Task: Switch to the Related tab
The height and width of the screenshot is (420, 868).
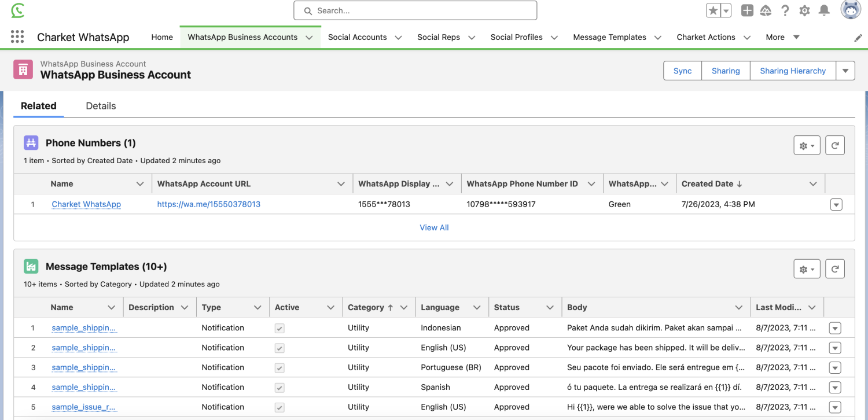Action: pyautogui.click(x=39, y=106)
